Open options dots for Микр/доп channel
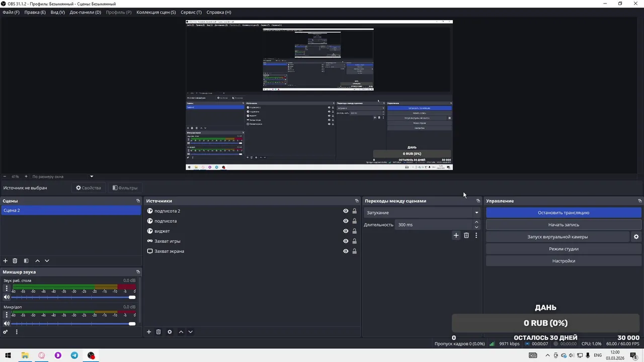644x362 pixels. pos(7,315)
